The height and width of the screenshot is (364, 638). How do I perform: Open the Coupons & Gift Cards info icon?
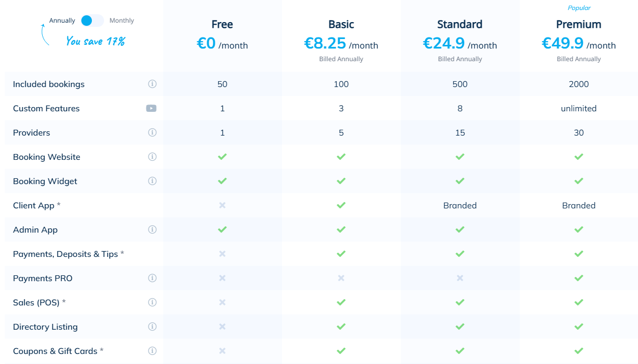(152, 351)
